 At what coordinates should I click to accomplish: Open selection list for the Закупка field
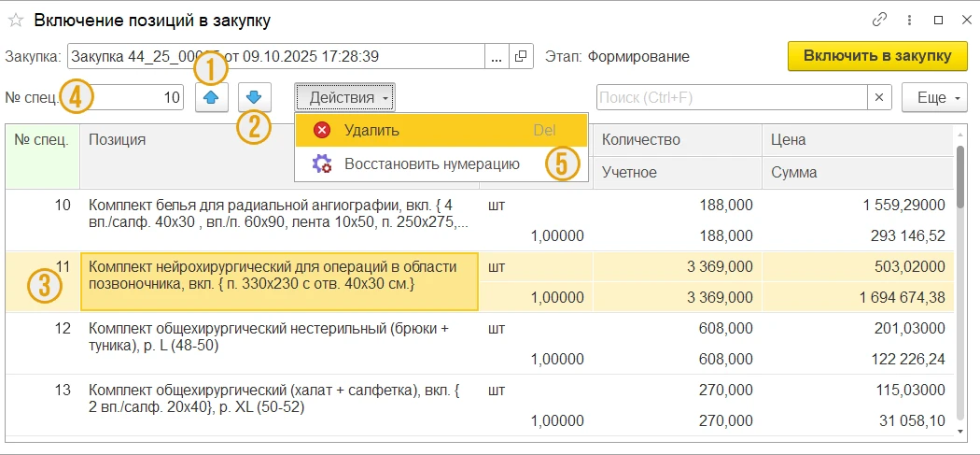tap(497, 56)
